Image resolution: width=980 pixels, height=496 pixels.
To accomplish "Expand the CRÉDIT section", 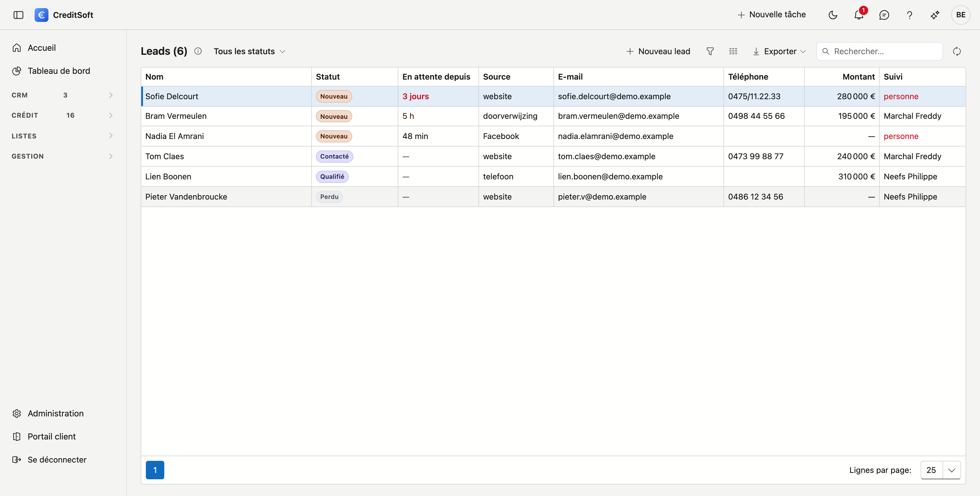I will point(63,115).
